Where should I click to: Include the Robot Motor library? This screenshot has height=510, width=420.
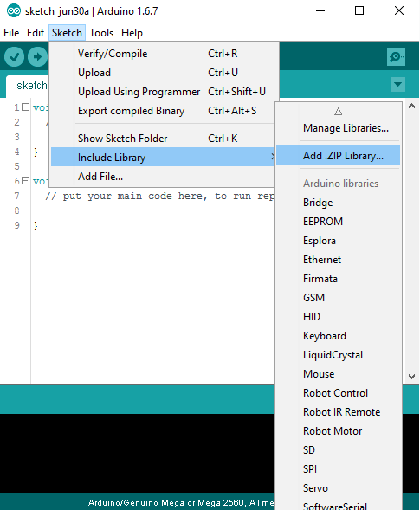click(338, 431)
